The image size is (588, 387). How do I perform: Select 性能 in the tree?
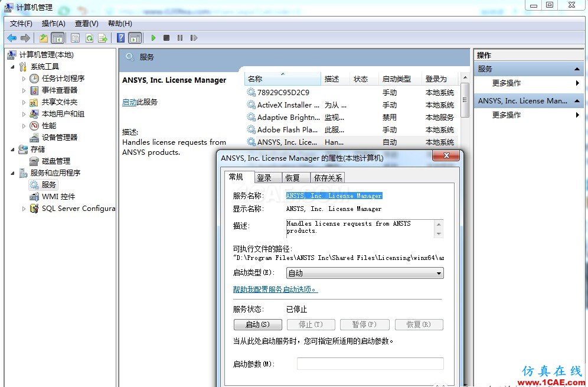pyautogui.click(x=49, y=125)
